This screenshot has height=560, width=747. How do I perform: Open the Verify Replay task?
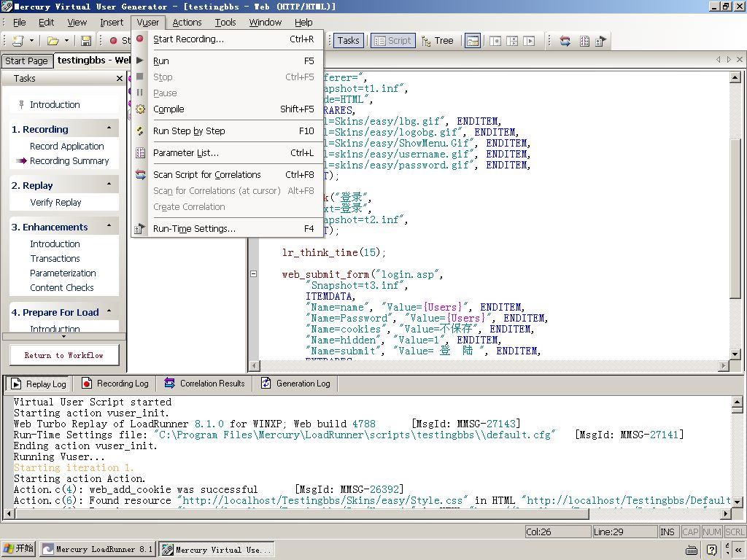[55, 203]
